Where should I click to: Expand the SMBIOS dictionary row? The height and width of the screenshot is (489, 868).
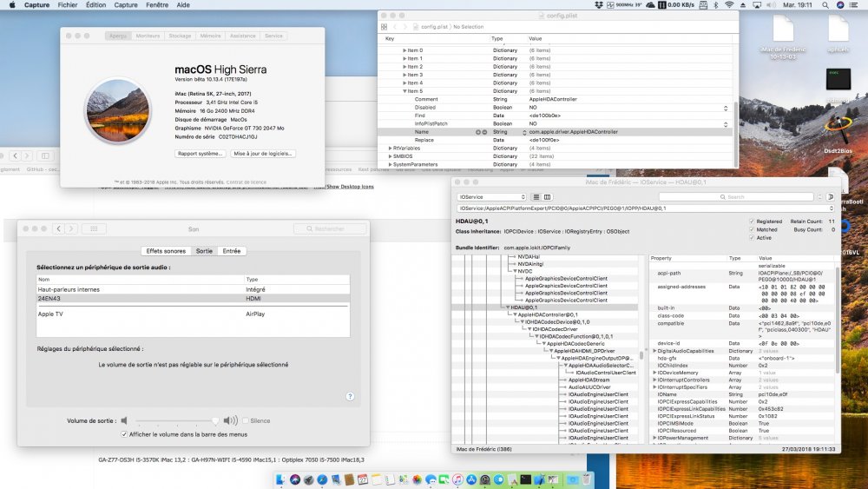(x=391, y=156)
